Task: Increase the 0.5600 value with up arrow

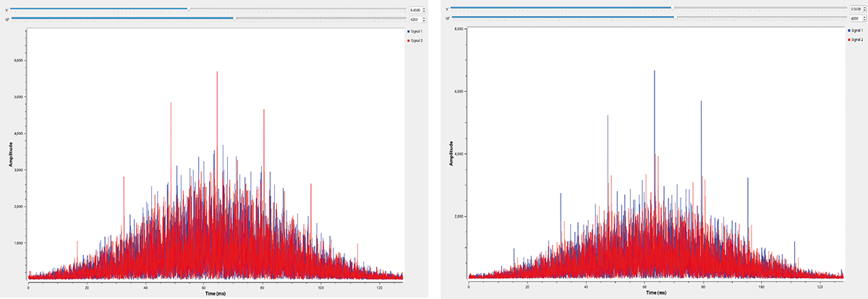Action: pos(865,7)
